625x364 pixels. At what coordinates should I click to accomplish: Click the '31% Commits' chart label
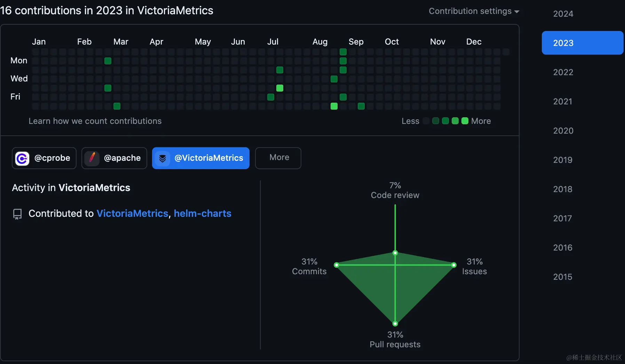pos(309,267)
